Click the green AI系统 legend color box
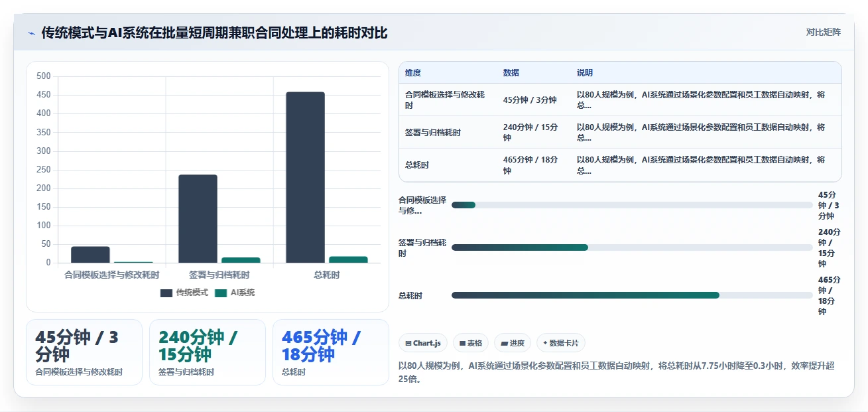 pos(221,293)
